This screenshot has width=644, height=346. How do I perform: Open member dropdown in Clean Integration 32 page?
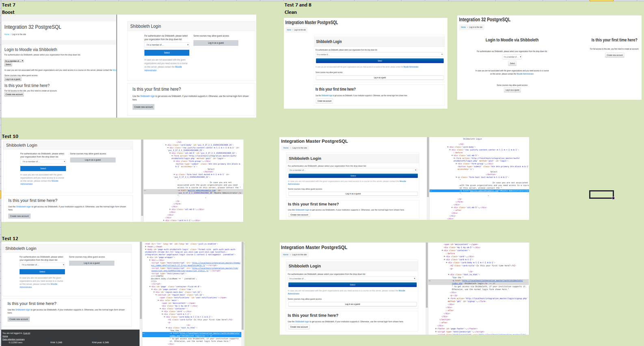point(512,57)
